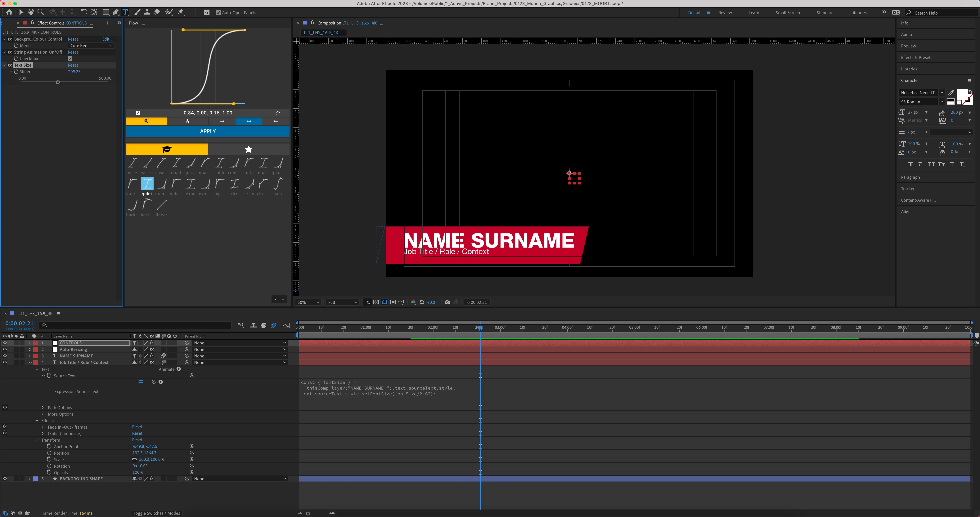The width and height of the screenshot is (980, 517).
Task: Open the Effects & Presets panel
Action: coord(916,57)
